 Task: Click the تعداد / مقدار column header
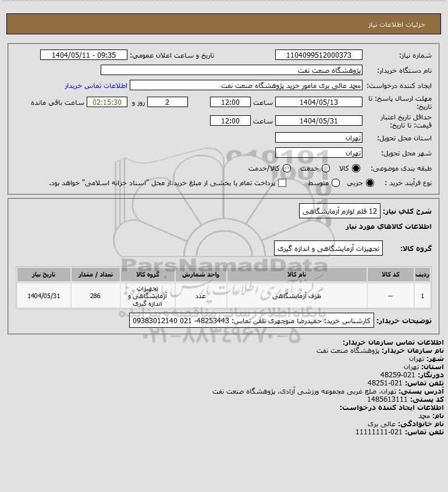click(x=95, y=275)
